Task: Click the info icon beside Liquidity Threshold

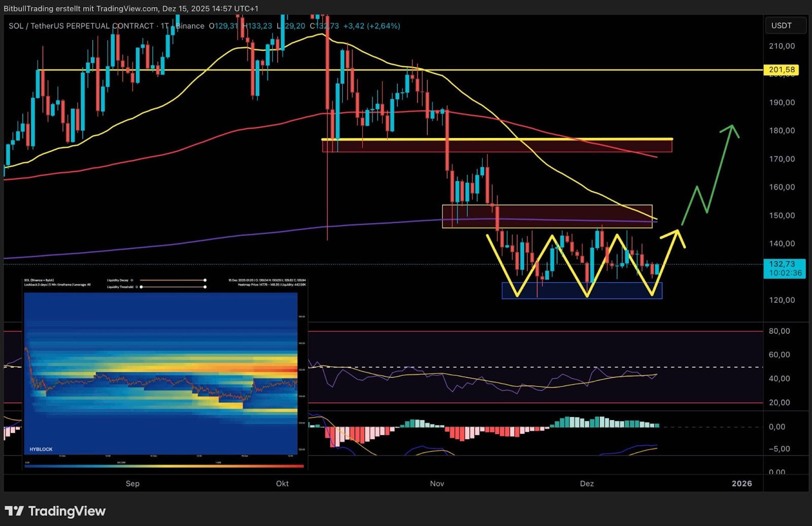Action: 137,287
